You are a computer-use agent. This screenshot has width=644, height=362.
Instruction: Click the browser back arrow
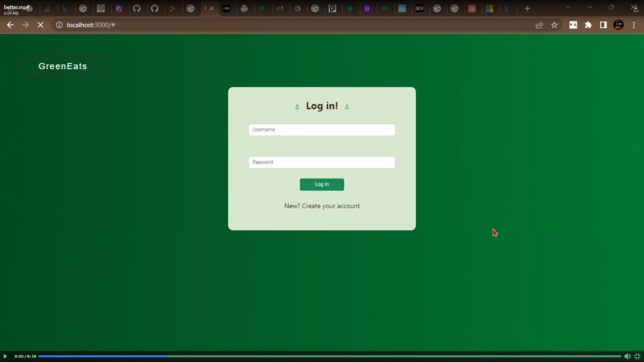[10, 25]
